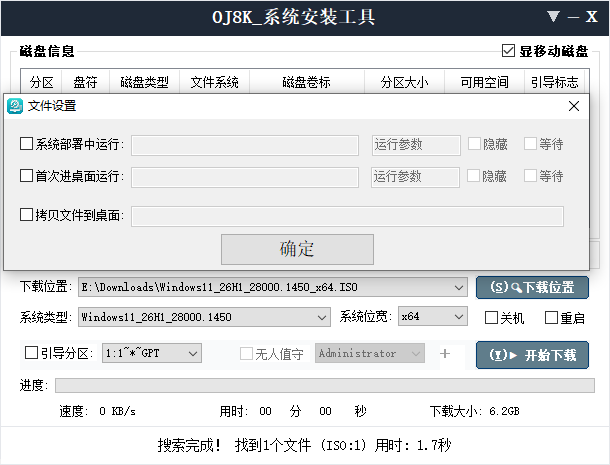
Task: Click 首次进桌面运行 file path field
Action: point(245,177)
